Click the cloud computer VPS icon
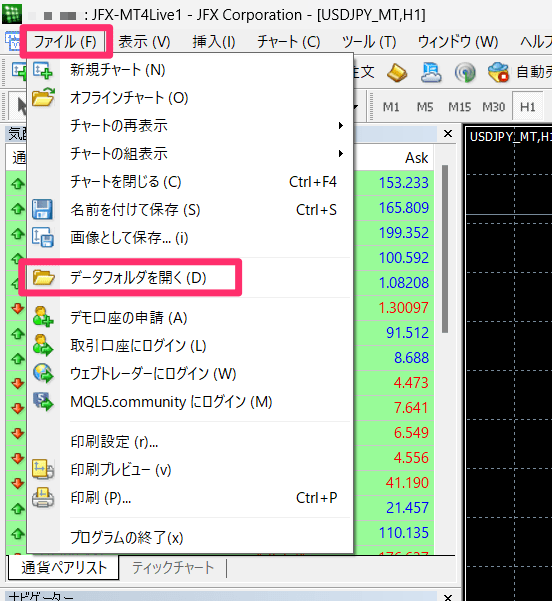 [431, 72]
